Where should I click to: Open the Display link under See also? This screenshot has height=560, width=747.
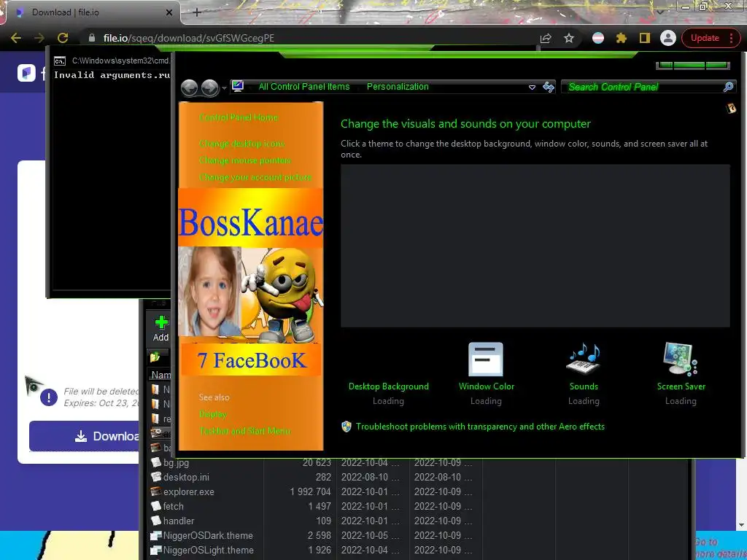tap(212, 414)
